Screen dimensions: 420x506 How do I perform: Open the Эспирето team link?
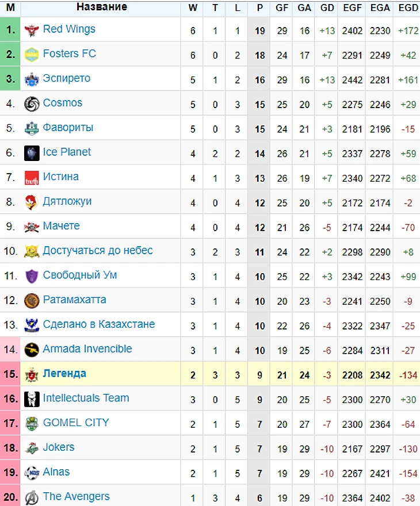click(66, 78)
